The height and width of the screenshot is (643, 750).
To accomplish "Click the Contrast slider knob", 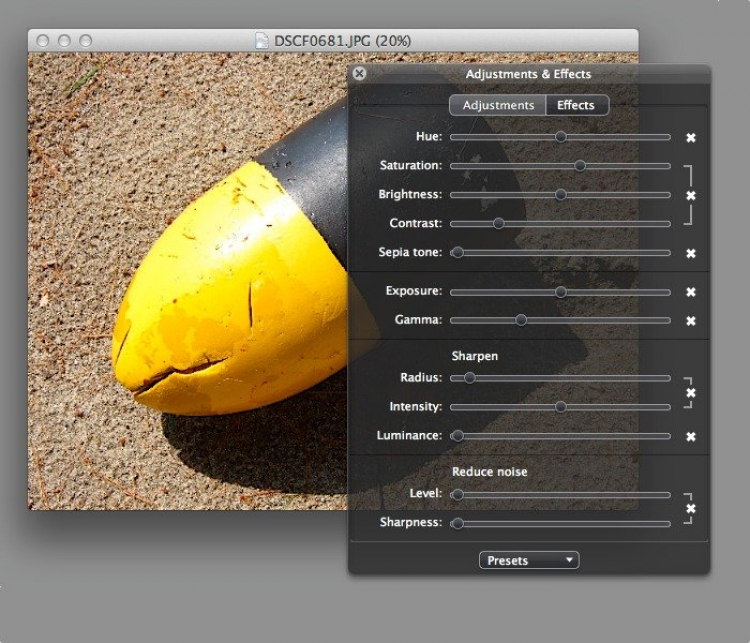I will (498, 223).
